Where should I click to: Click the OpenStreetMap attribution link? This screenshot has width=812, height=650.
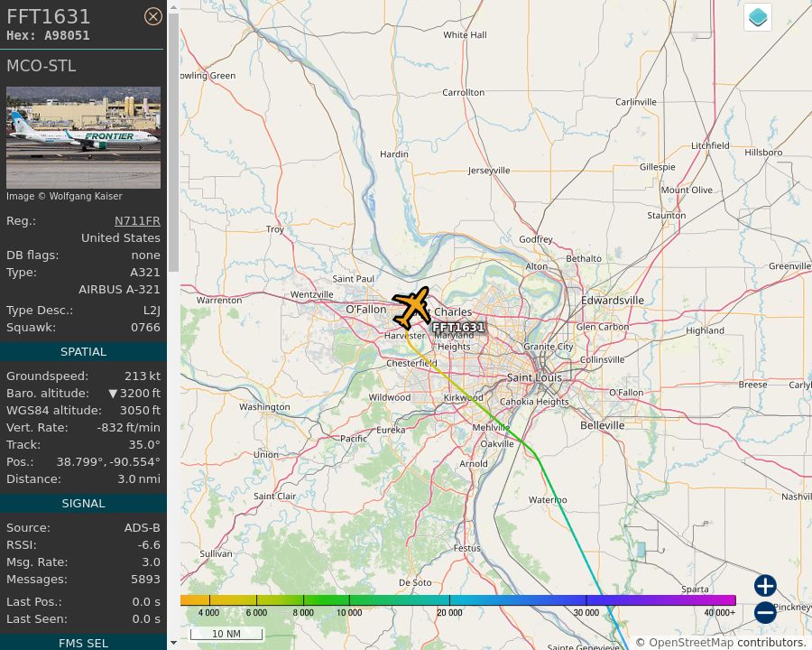[691, 643]
